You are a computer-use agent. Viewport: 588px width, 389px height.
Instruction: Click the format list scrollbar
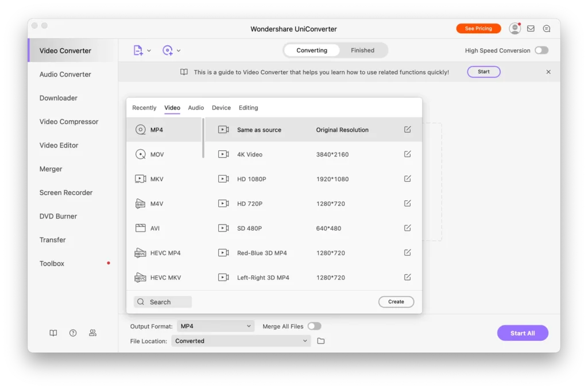(203, 138)
